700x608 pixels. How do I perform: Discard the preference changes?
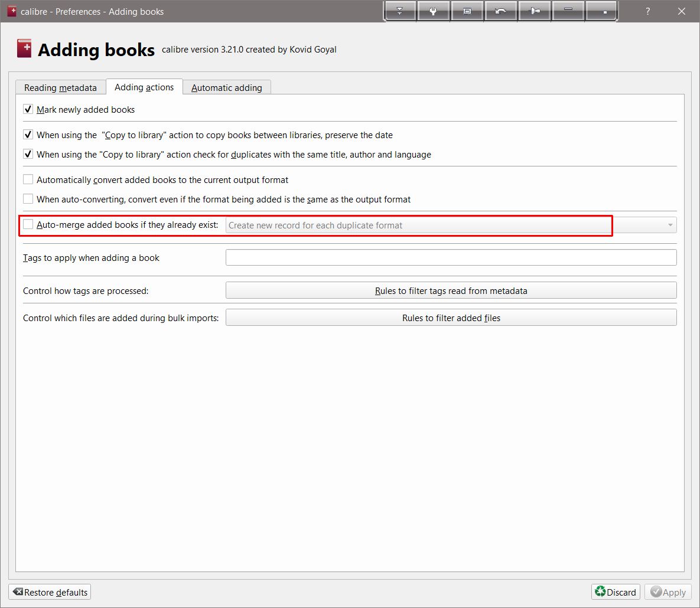616,592
